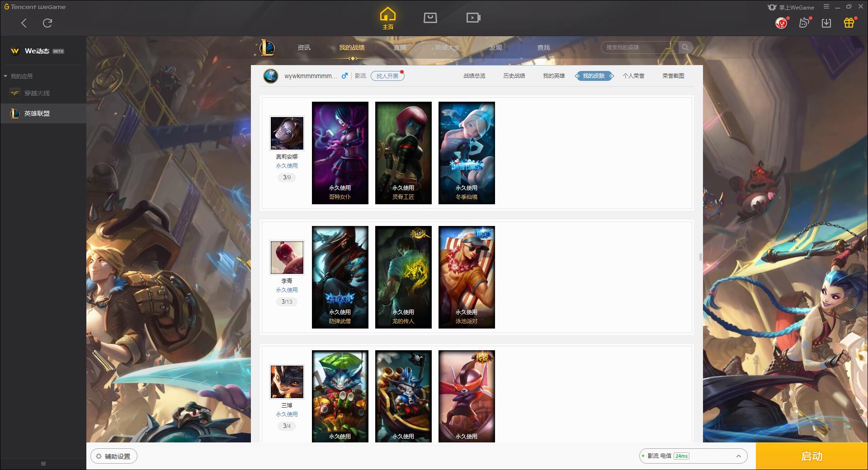Viewport: 868px width, 470px height.
Task: Open the 查找 tab
Action: coord(543,47)
